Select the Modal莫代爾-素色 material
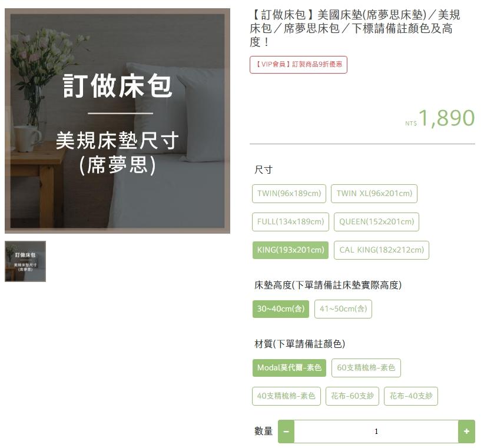The width and height of the screenshot is (484, 448). (289, 368)
